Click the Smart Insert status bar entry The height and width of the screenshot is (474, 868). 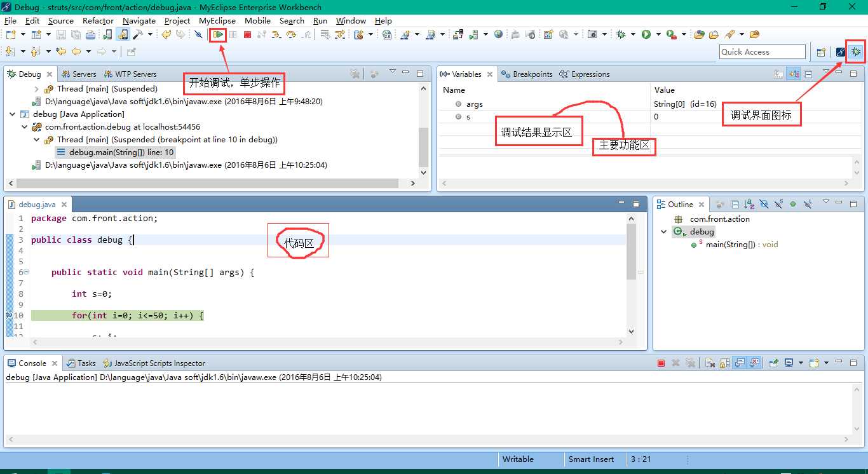pos(592,459)
